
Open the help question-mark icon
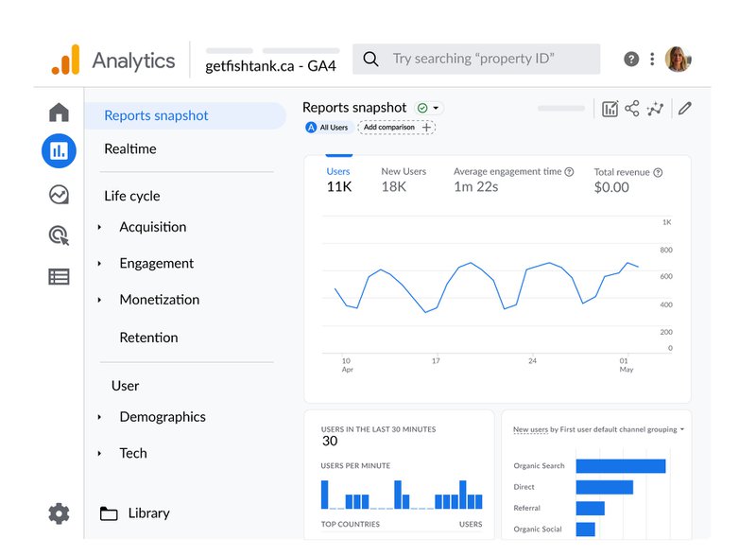pos(630,59)
